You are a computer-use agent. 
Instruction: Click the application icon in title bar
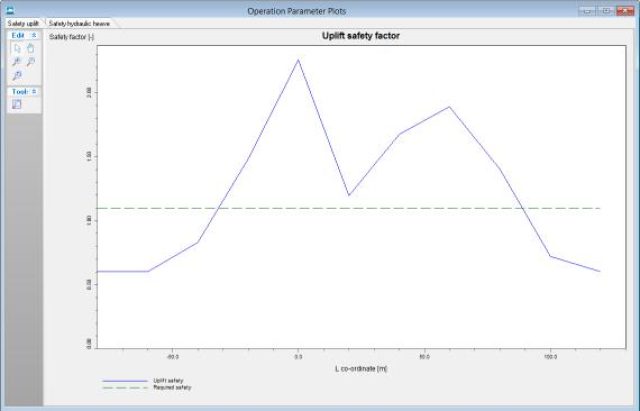tap(9, 10)
